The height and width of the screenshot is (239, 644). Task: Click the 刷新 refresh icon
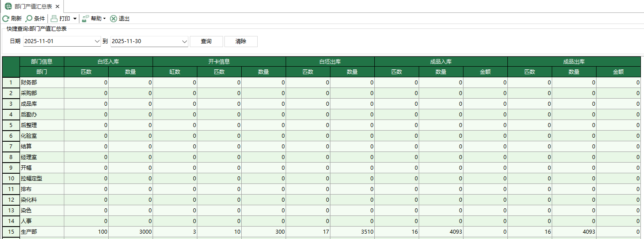coord(6,19)
